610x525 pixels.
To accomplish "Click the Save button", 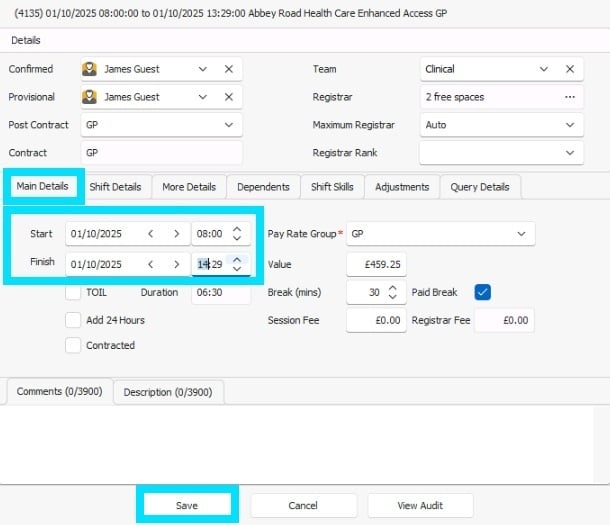I will [187, 505].
